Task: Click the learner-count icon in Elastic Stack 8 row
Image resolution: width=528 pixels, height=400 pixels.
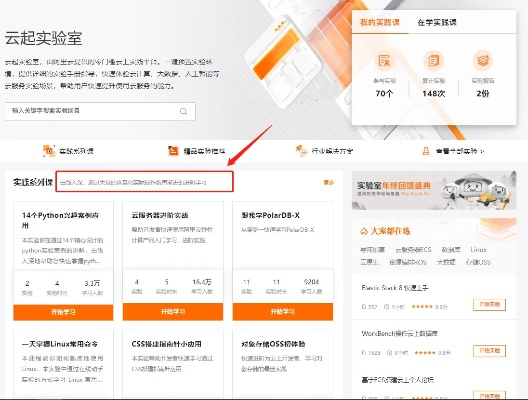Action: click(x=364, y=307)
